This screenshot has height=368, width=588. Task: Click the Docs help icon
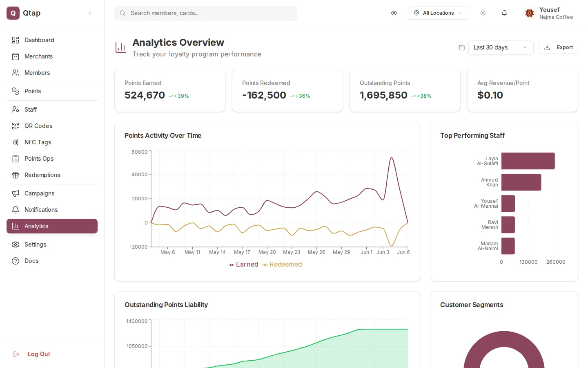[x=16, y=261]
